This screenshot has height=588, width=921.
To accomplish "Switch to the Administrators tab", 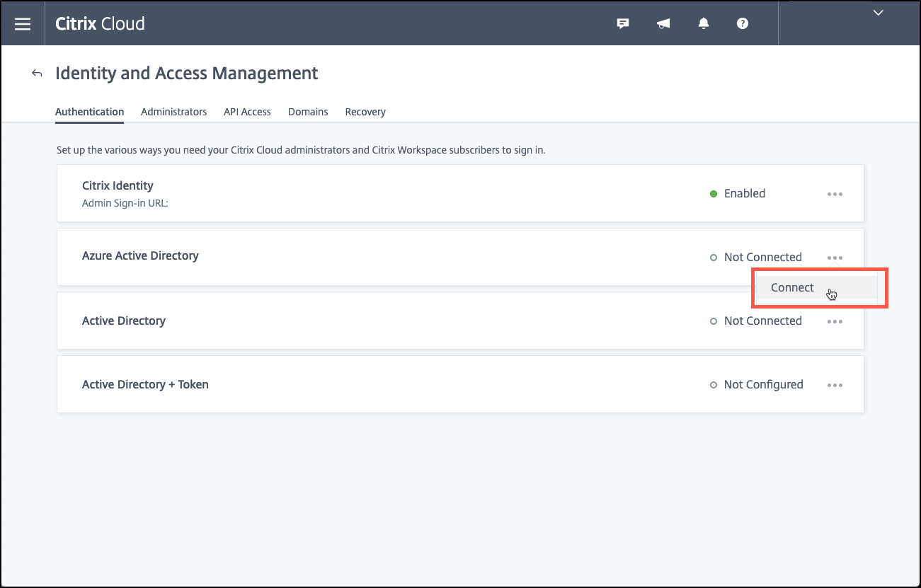I will pos(173,112).
